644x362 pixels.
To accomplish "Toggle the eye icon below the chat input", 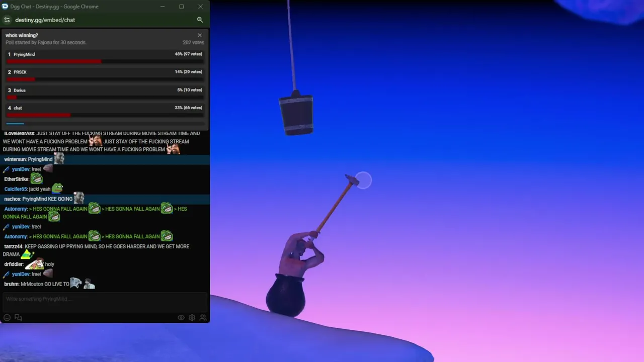I will click(181, 318).
